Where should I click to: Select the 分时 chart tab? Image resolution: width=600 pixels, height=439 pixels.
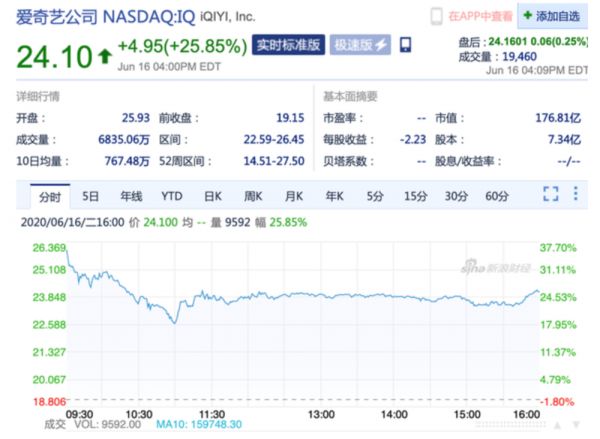tap(50, 194)
